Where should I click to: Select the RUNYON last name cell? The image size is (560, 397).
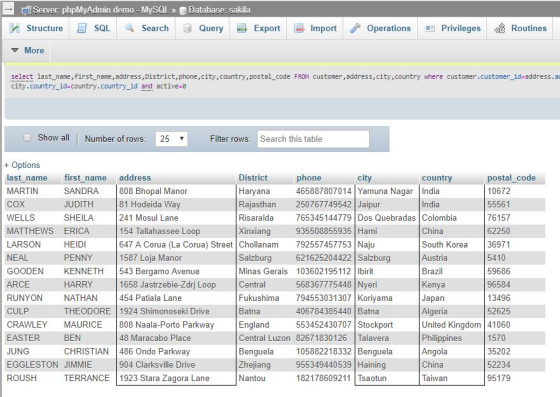(24, 298)
